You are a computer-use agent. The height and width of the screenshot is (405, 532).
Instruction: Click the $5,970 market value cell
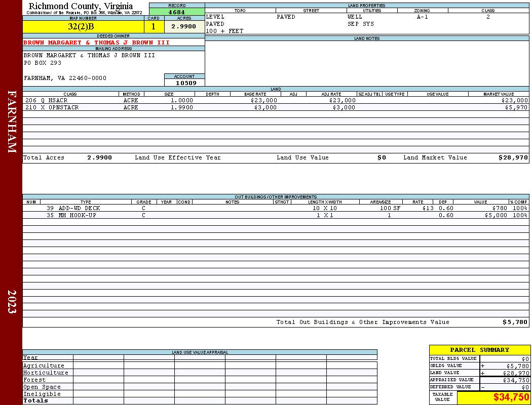coord(516,107)
